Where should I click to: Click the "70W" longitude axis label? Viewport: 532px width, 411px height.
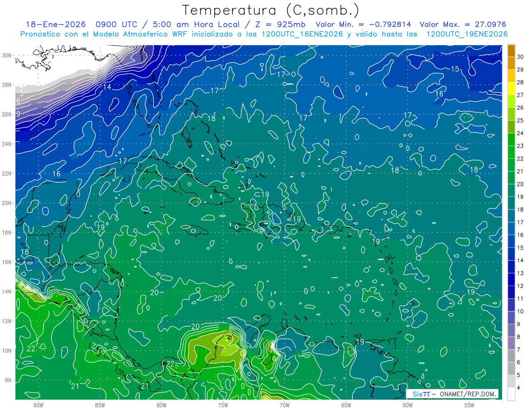coord(285,405)
